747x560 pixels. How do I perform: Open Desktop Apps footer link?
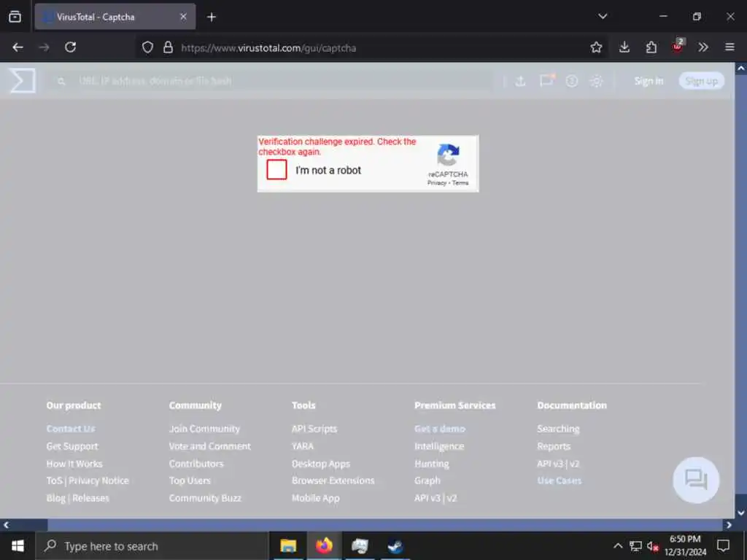[x=321, y=463]
